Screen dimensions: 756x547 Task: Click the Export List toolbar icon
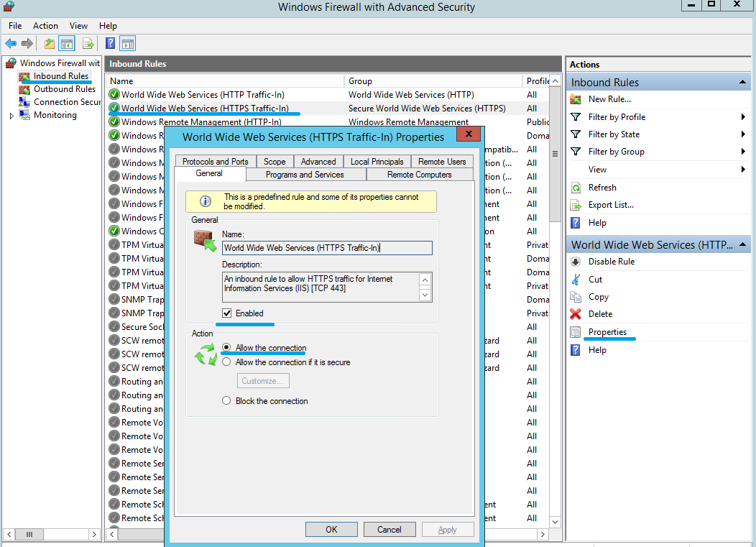point(88,44)
